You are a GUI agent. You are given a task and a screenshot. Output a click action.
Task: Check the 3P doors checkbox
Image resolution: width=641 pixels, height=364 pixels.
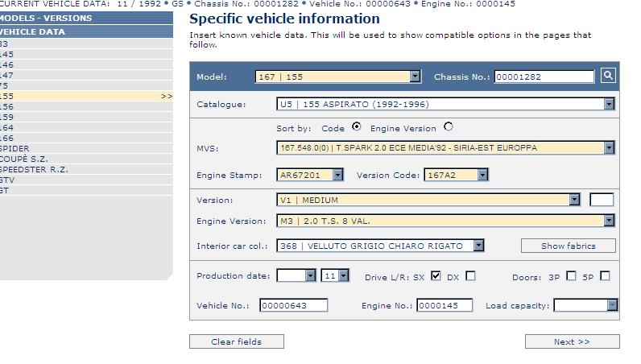click(x=571, y=276)
